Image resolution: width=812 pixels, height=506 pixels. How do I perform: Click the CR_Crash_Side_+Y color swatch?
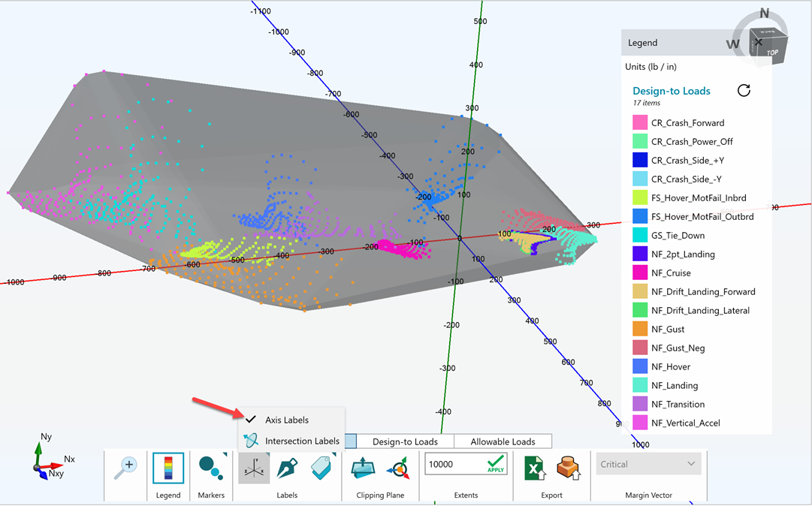(640, 160)
